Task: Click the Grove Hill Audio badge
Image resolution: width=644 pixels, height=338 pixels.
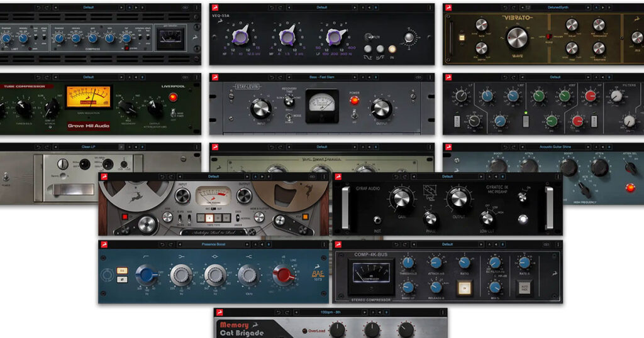Action: (x=89, y=126)
